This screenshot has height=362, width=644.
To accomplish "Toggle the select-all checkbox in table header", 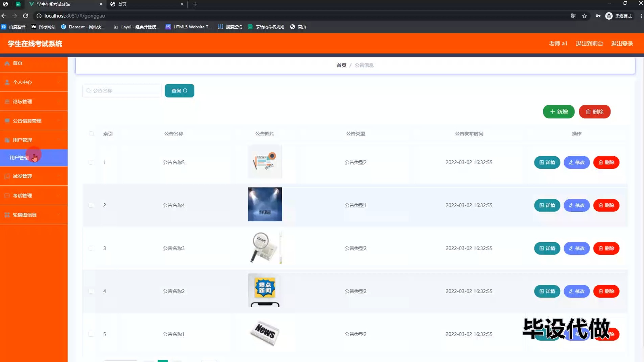I will 91,134.
